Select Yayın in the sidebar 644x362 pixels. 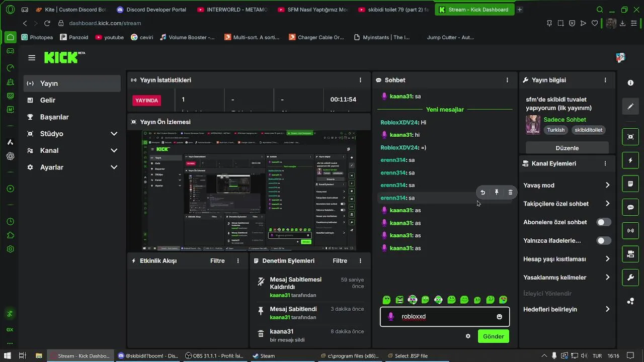(72, 83)
